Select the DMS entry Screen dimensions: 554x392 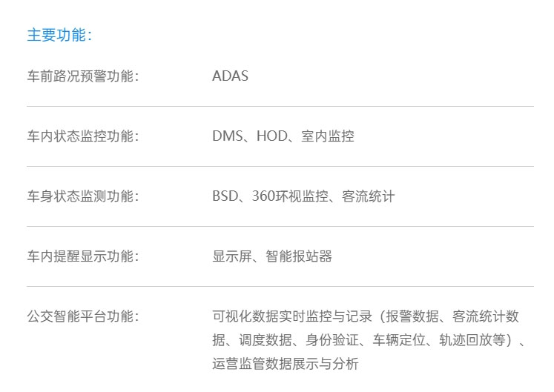[227, 136]
